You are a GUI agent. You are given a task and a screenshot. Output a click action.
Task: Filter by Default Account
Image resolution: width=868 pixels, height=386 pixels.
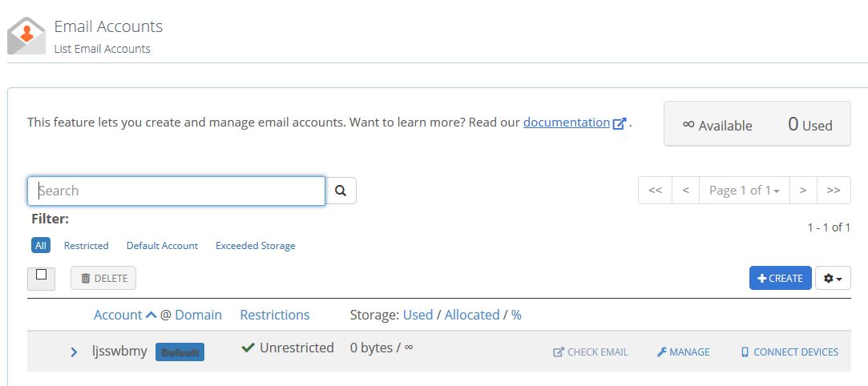pos(162,246)
